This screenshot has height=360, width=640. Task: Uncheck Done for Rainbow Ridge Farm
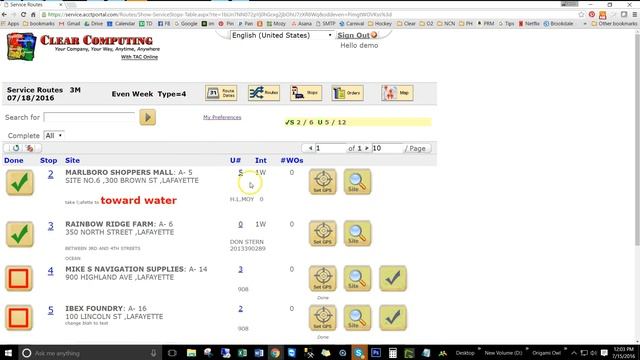point(20,234)
